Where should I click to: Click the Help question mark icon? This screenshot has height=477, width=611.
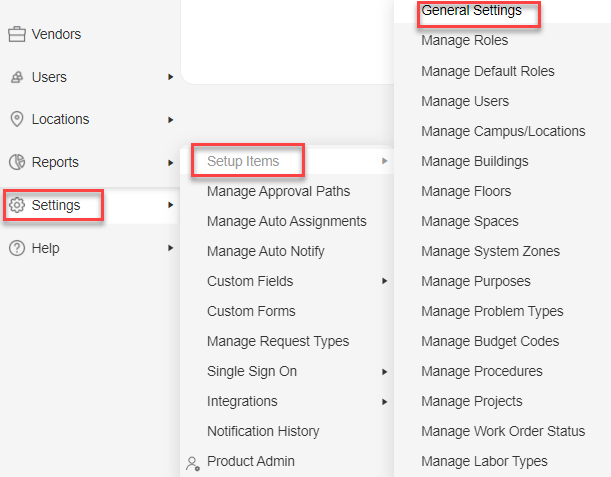pyautogui.click(x=17, y=248)
